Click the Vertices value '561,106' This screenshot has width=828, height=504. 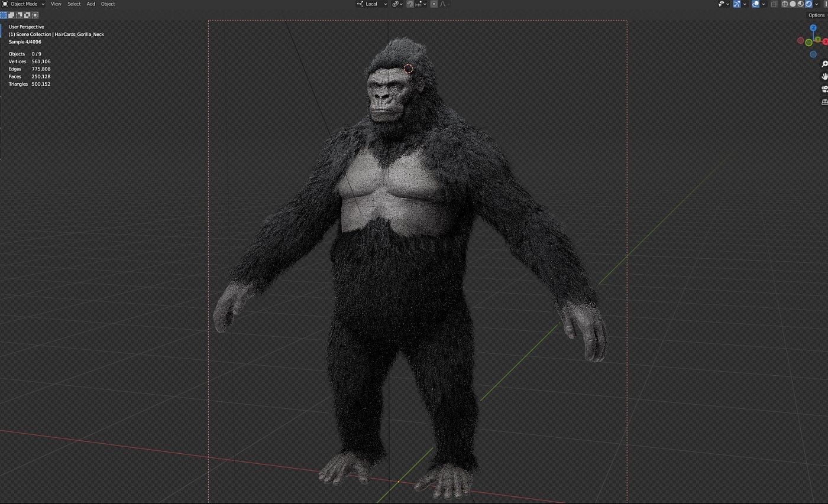41,61
